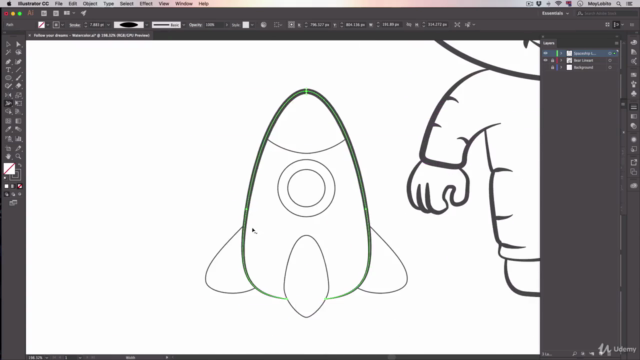Choose the Symbol Sprayer tool
Screen dimensions: 640x360
8,139
